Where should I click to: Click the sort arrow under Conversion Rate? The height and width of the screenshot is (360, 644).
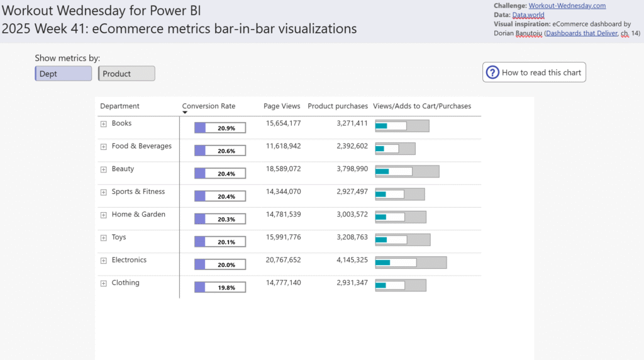[185, 113]
